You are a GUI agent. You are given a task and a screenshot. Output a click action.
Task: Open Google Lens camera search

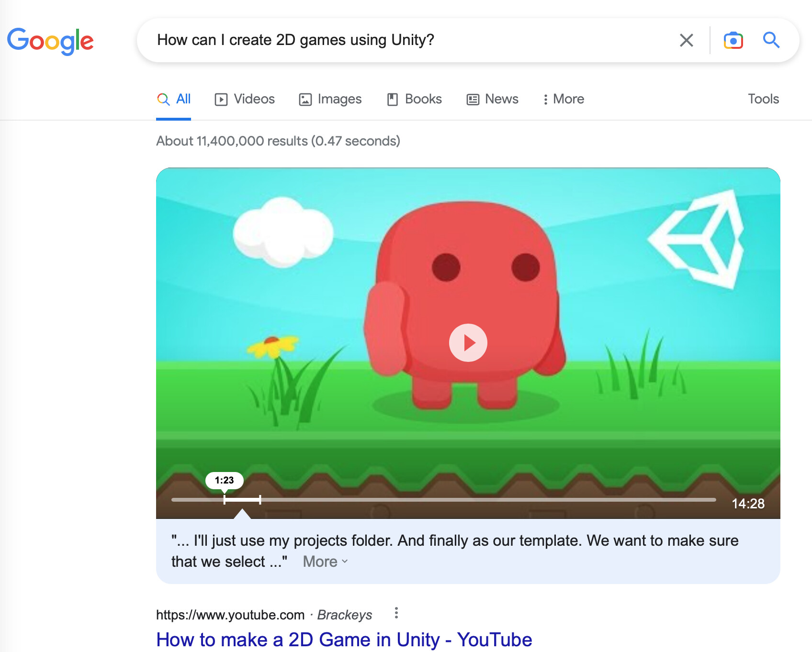click(733, 40)
